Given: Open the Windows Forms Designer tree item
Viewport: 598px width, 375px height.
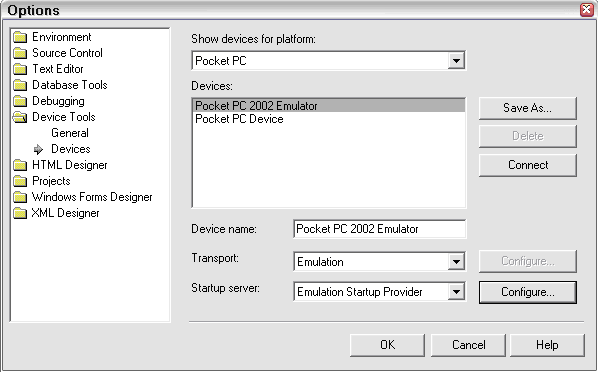Looking at the screenshot, I should pyautogui.click(x=92, y=197).
